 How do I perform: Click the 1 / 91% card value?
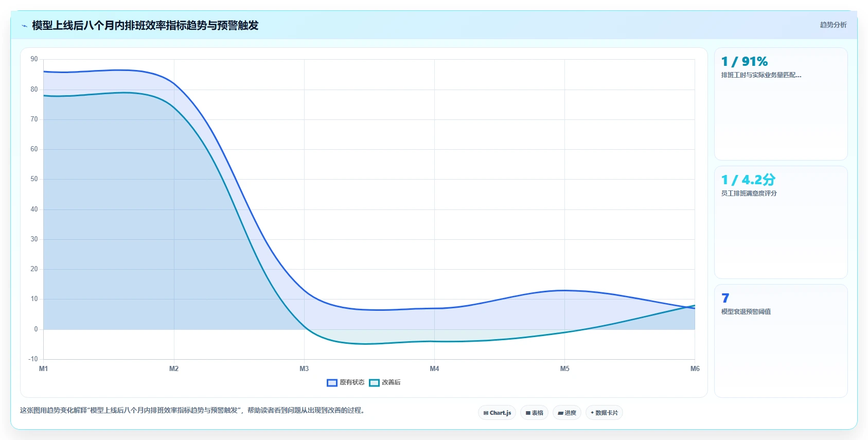[745, 62]
